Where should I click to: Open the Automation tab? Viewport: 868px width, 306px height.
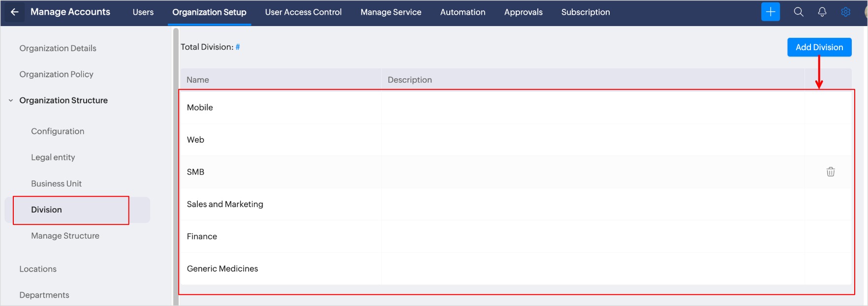tap(463, 12)
